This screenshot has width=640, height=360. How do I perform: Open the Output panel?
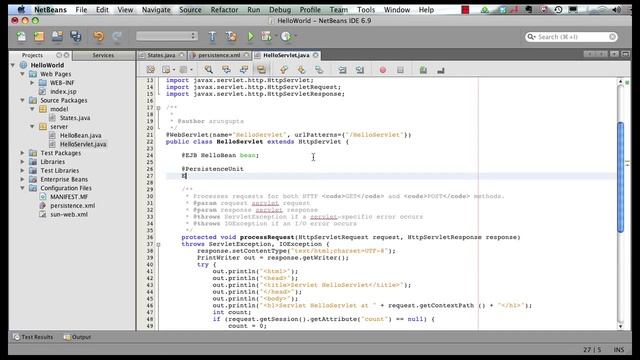click(77, 337)
